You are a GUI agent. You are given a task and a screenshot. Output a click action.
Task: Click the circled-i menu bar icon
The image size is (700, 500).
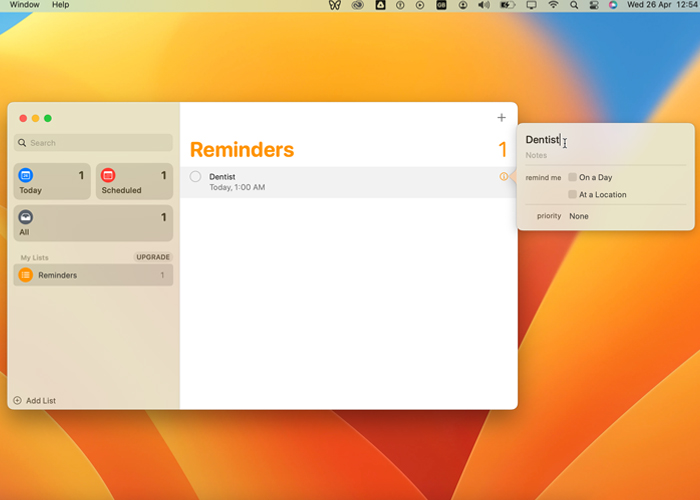(400, 5)
